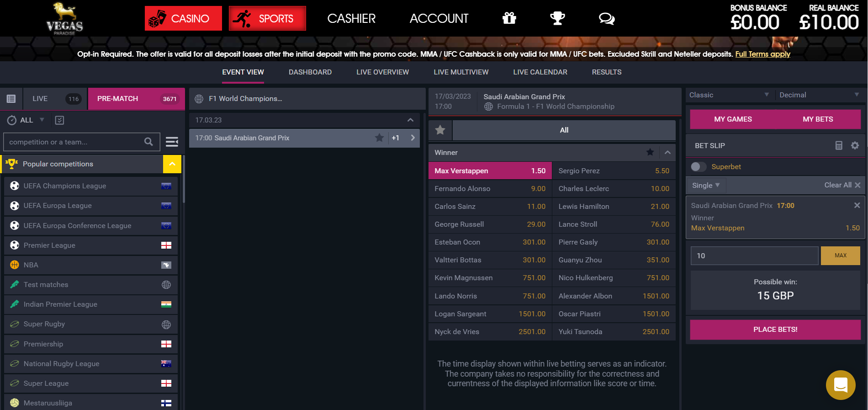The image size is (868, 410).
Task: Click the Popular competitions trophy icon
Action: (12, 164)
